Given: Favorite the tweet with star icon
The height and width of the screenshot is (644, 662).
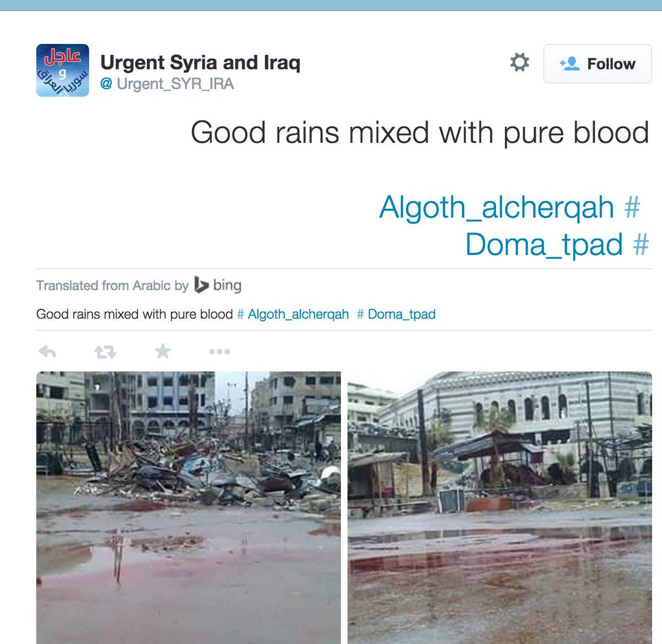Looking at the screenshot, I should coord(163,351).
